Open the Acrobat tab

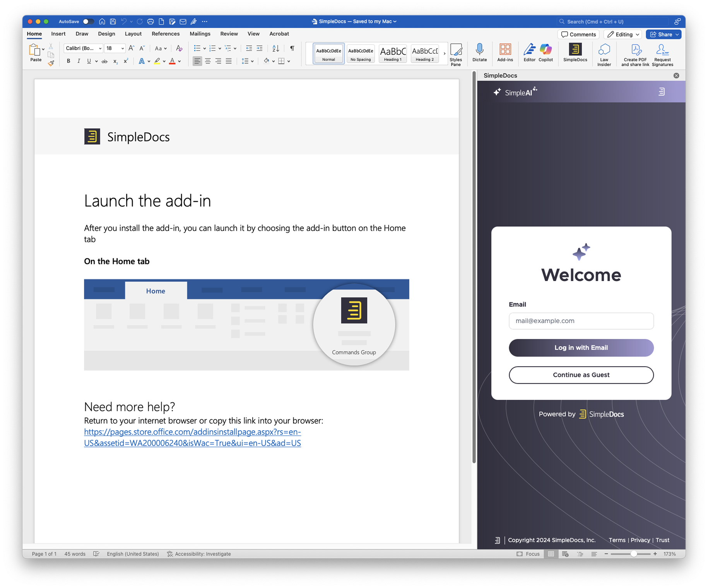coord(279,34)
